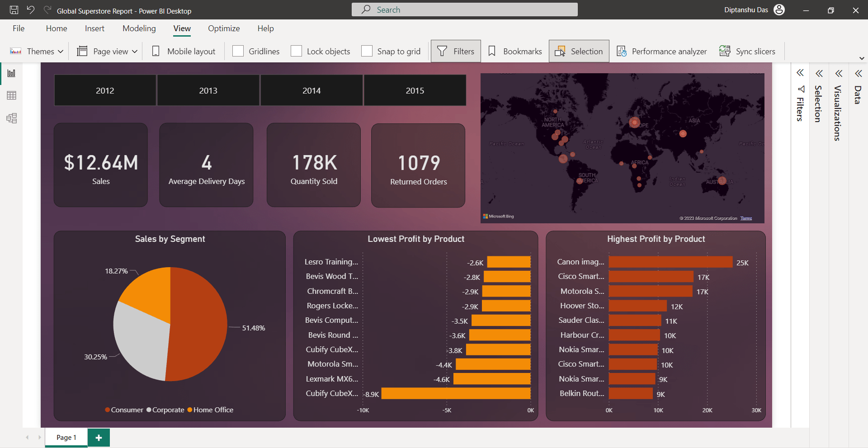Add a new page with plus button
This screenshot has width=868, height=448.
[99, 438]
